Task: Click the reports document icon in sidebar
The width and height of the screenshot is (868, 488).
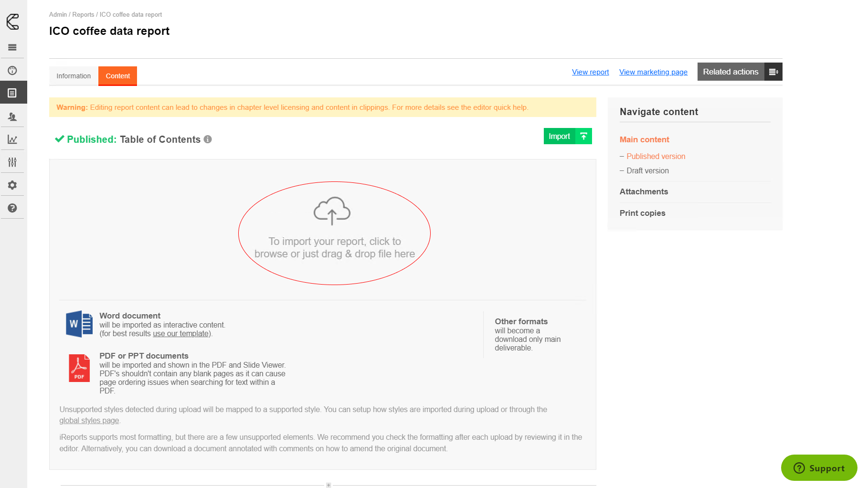Action: pyautogui.click(x=12, y=93)
